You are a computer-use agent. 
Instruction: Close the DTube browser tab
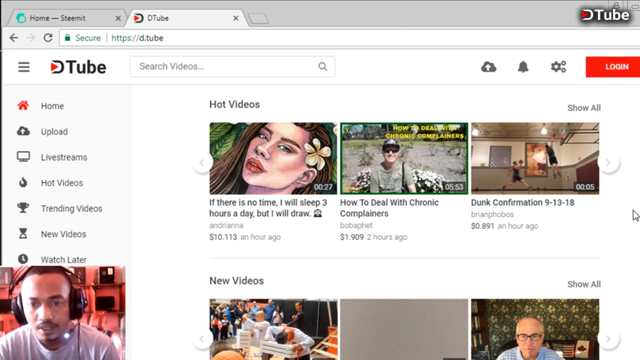(x=236, y=18)
